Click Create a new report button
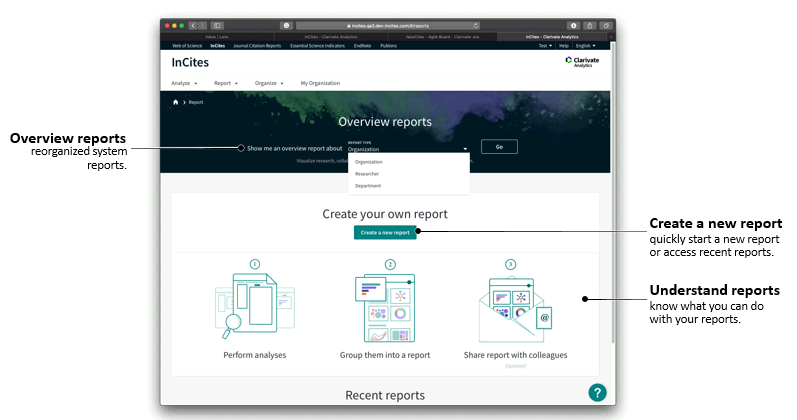Screen dimensions: 797x420 coord(385,232)
